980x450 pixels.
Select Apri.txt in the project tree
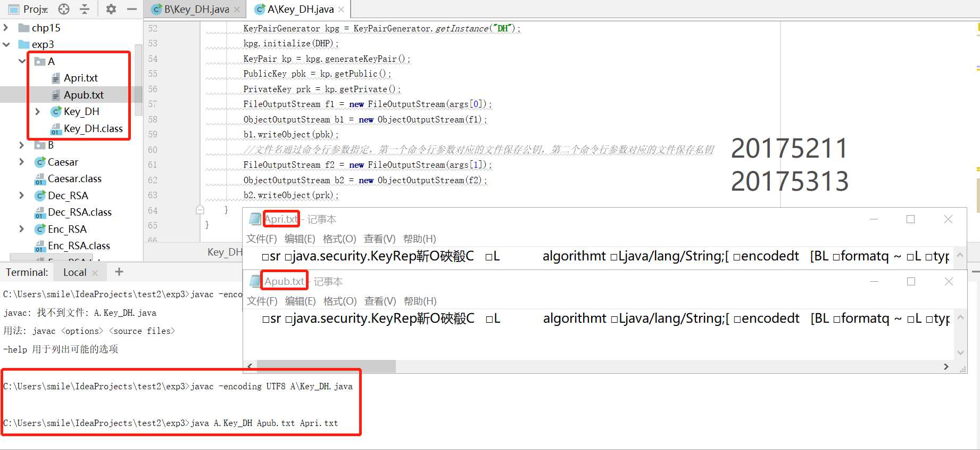point(80,78)
